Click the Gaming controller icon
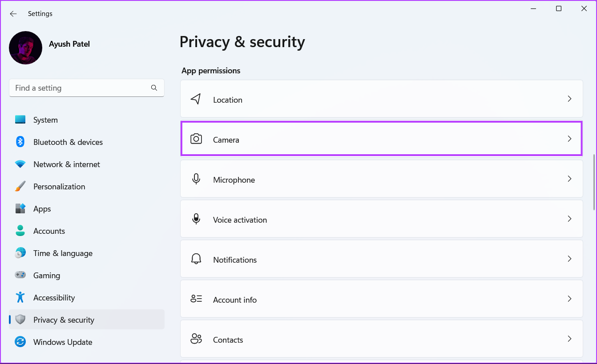Image resolution: width=597 pixels, height=364 pixels. point(20,275)
